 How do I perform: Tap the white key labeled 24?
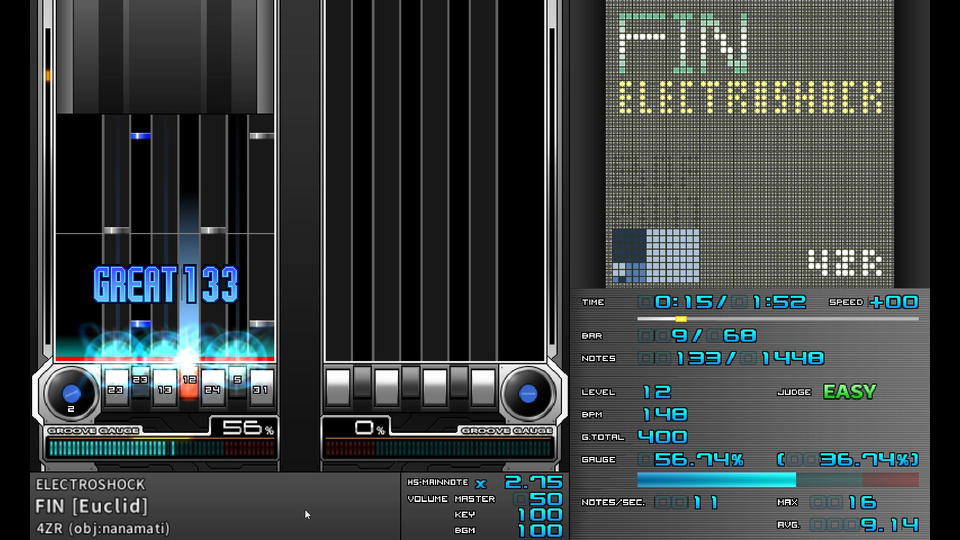tap(212, 388)
